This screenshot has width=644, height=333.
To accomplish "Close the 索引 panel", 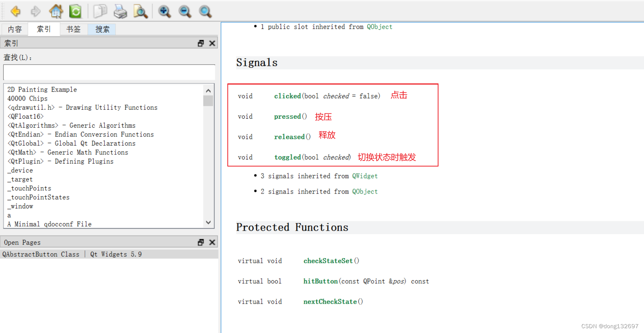I will (212, 43).
